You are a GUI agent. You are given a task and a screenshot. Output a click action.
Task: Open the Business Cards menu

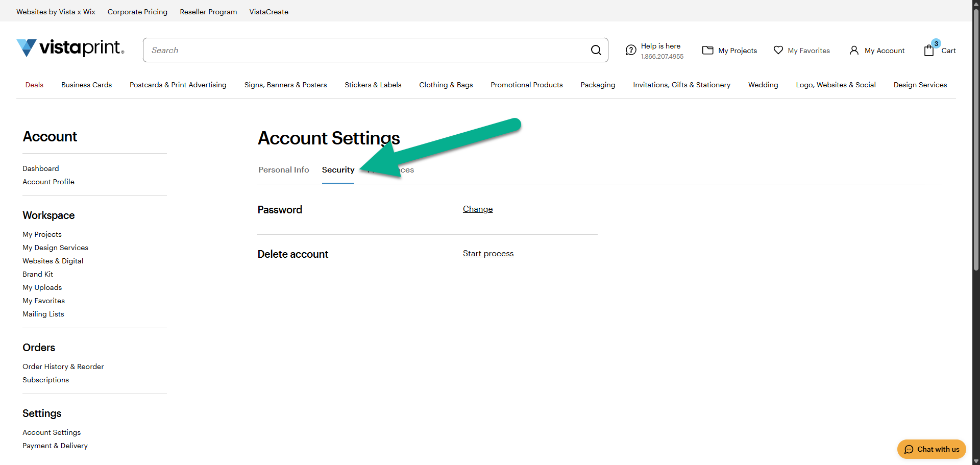point(86,85)
